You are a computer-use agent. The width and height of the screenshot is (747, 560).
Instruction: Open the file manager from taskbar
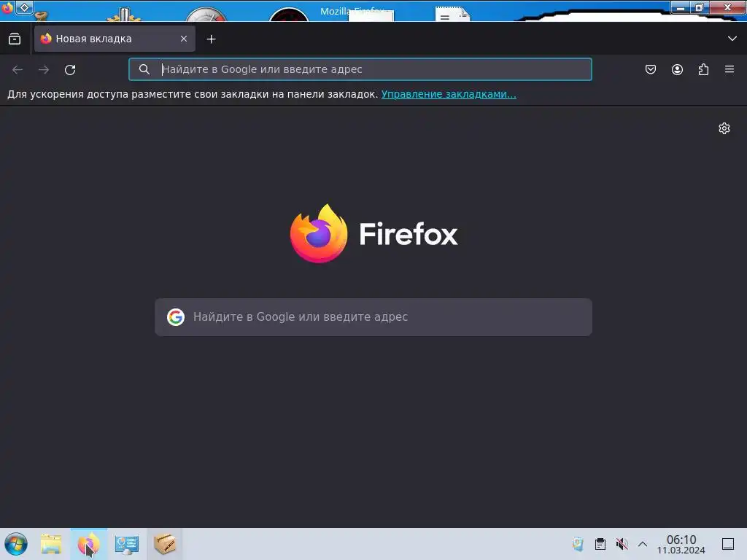tap(51, 544)
